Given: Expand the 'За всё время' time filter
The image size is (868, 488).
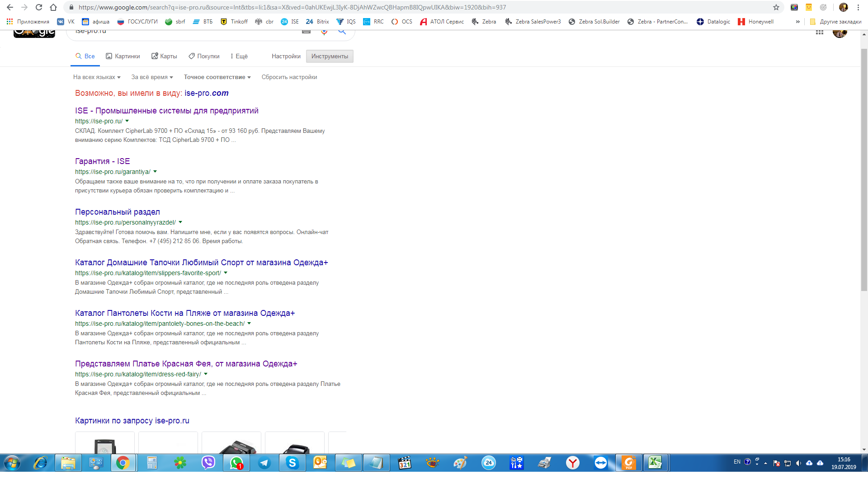Looking at the screenshot, I should pos(152,77).
